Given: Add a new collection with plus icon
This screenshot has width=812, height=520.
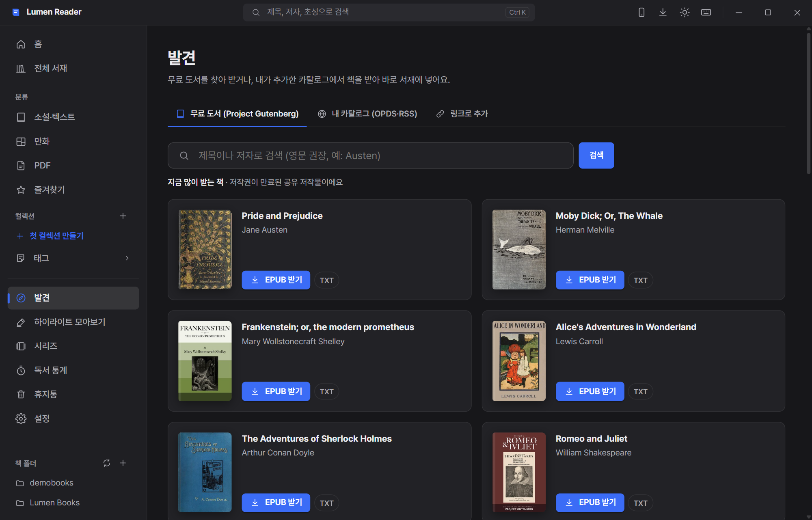Looking at the screenshot, I should click(123, 216).
